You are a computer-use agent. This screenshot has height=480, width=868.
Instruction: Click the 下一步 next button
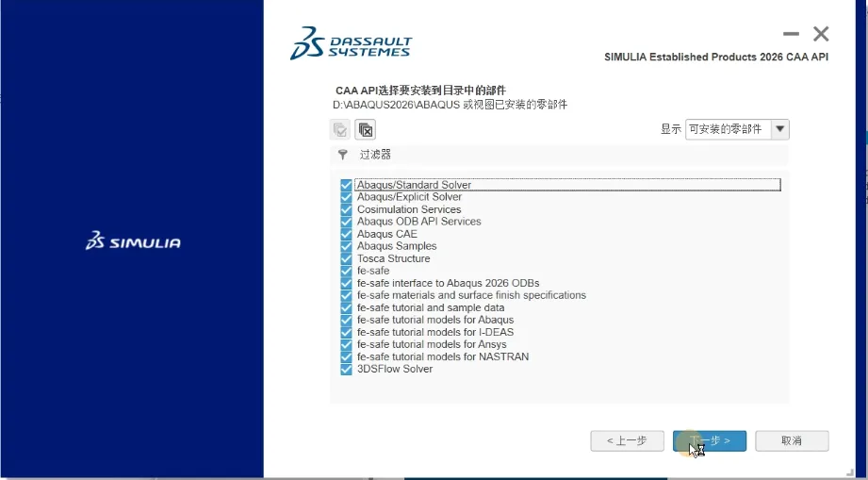(710, 440)
